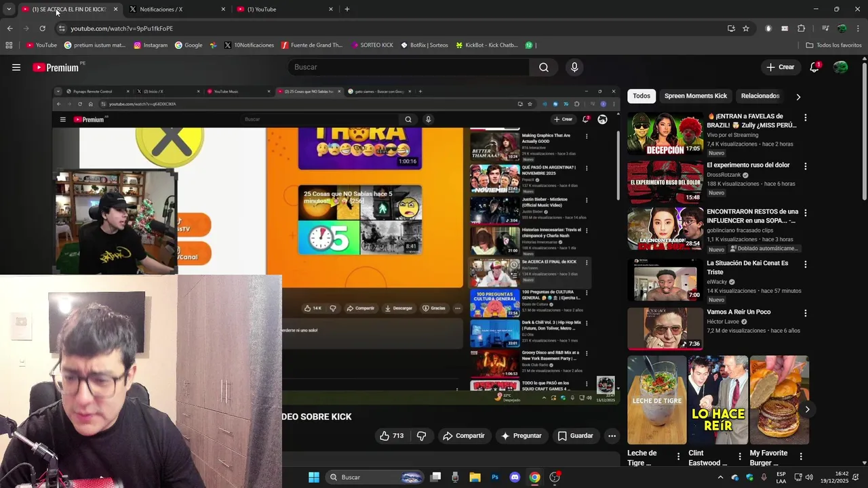This screenshot has height=488, width=868.
Task: Open Discord from the taskbar
Action: click(x=515, y=477)
